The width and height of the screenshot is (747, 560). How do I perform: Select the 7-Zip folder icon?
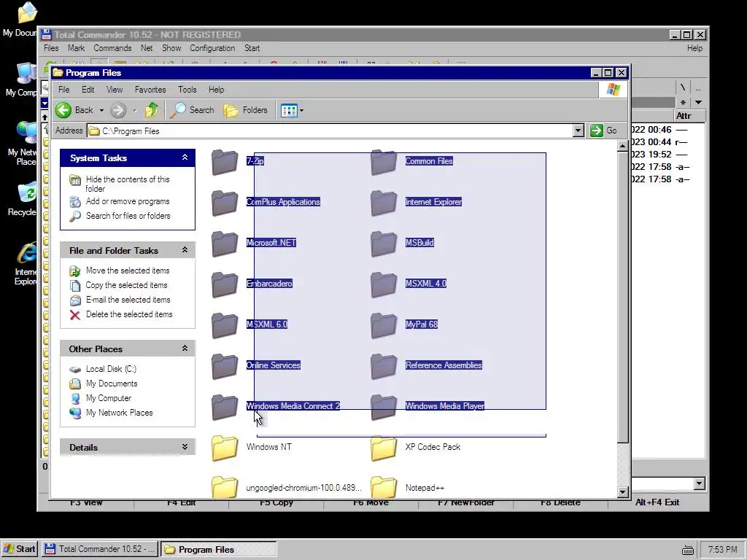(x=225, y=162)
